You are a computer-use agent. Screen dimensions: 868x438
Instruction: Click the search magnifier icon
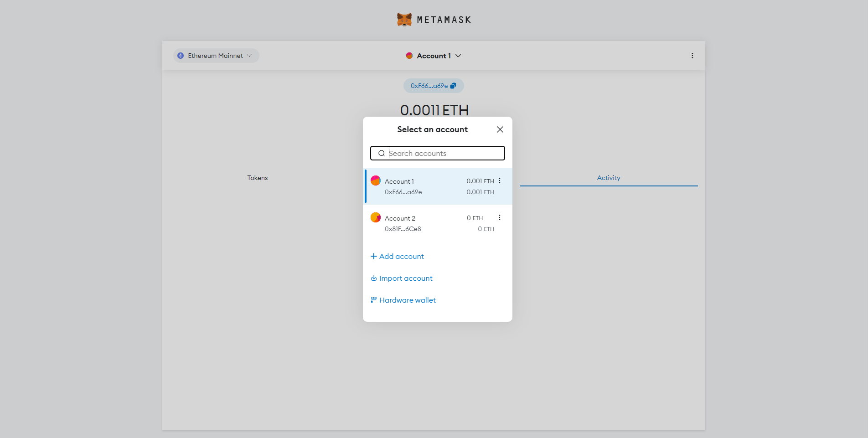[382, 153]
